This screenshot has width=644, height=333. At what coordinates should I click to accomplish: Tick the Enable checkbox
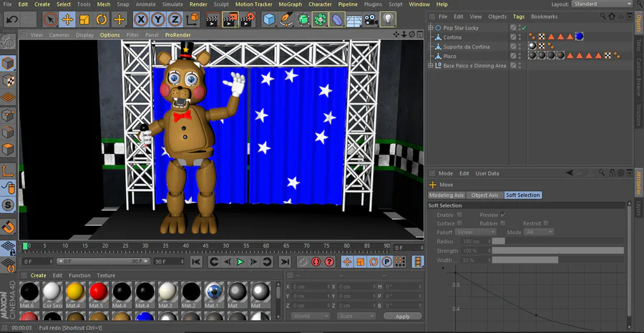coord(459,215)
